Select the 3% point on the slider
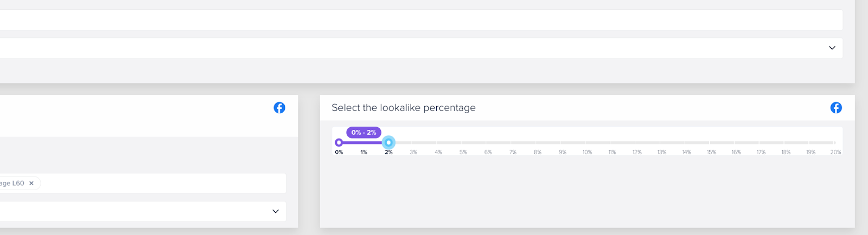Screen dimensions: 868x235 (x=413, y=142)
